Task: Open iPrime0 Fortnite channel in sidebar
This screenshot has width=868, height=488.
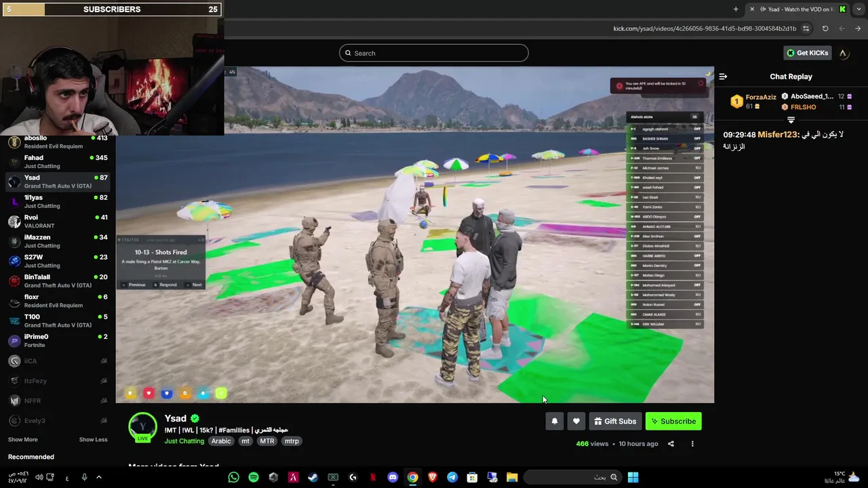Action: point(58,340)
